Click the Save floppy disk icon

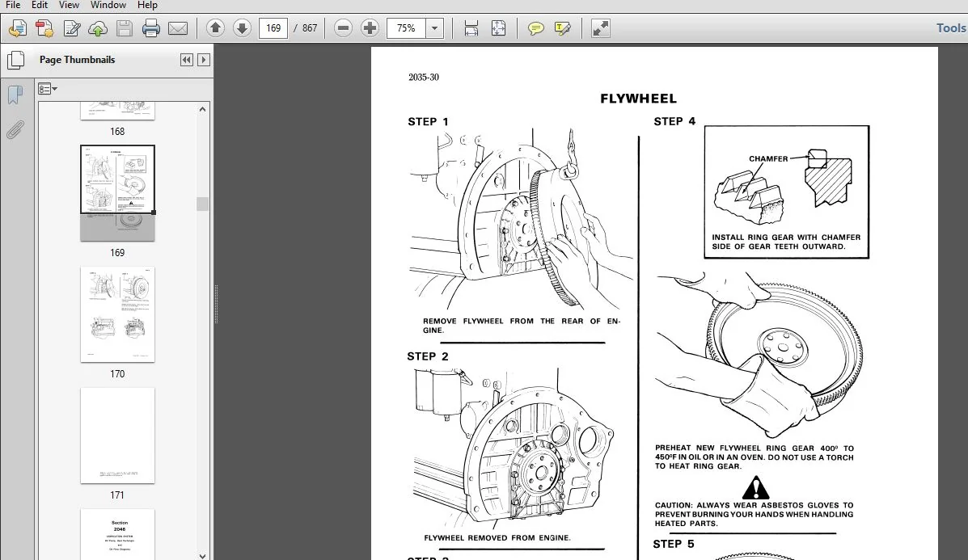tap(125, 28)
